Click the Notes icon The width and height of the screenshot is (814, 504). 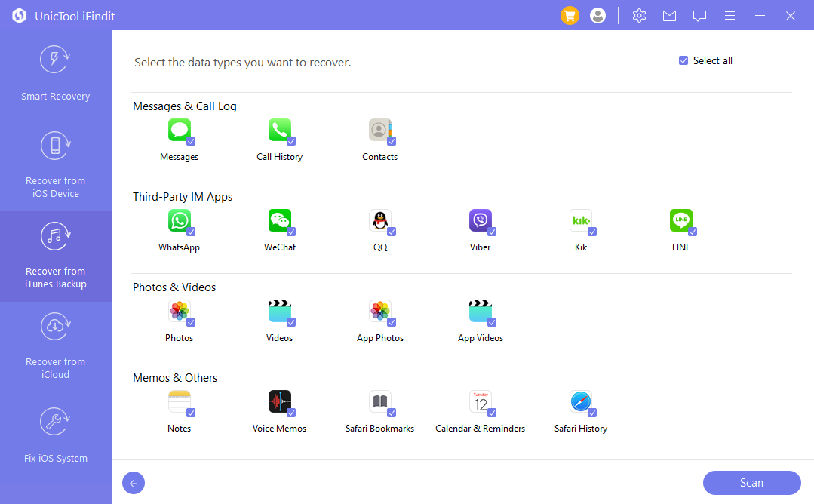pos(179,401)
